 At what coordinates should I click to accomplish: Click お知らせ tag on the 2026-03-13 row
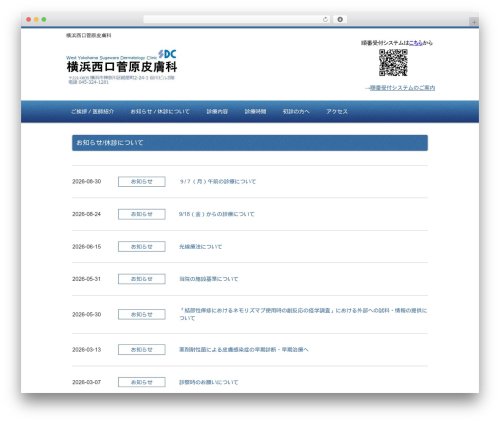click(x=142, y=350)
